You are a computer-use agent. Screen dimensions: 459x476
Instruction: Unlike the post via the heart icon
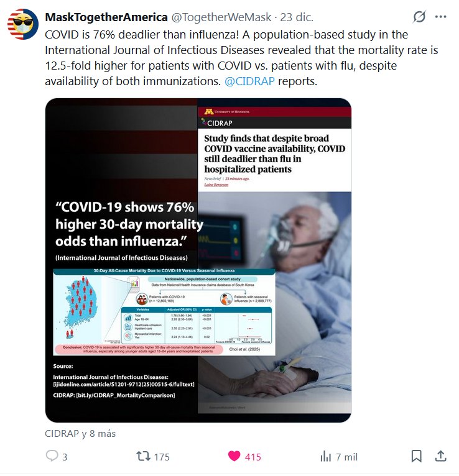(x=234, y=456)
